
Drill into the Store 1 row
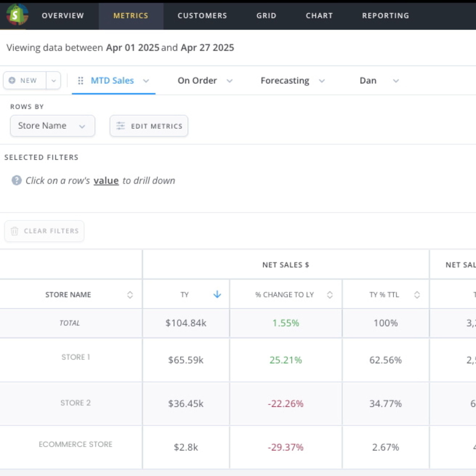point(76,357)
